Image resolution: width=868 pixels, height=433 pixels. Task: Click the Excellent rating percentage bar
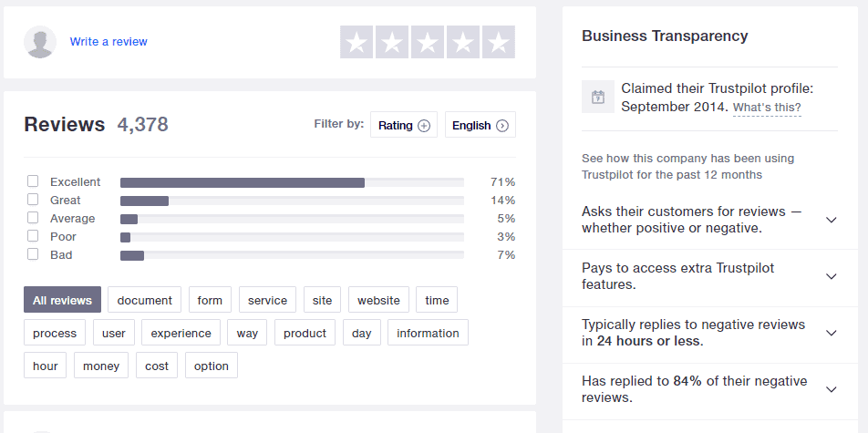(292, 182)
